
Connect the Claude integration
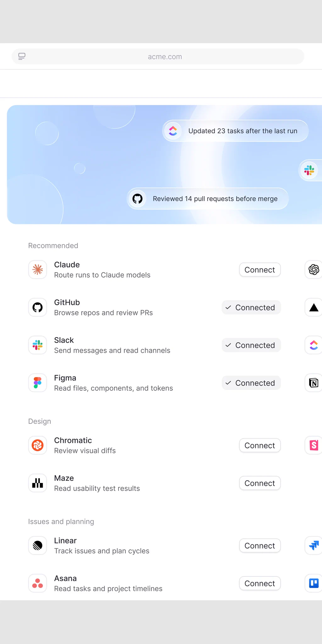(x=260, y=270)
